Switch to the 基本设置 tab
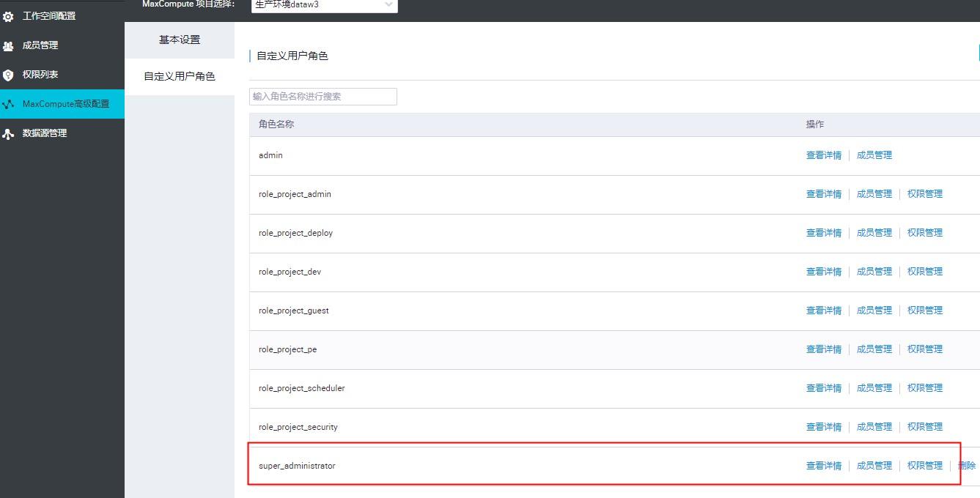The width and height of the screenshot is (980, 498). tap(180, 40)
